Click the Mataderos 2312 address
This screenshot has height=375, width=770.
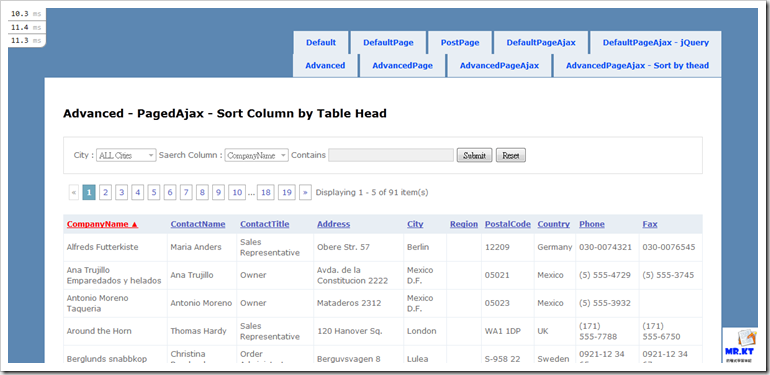pyautogui.click(x=349, y=303)
